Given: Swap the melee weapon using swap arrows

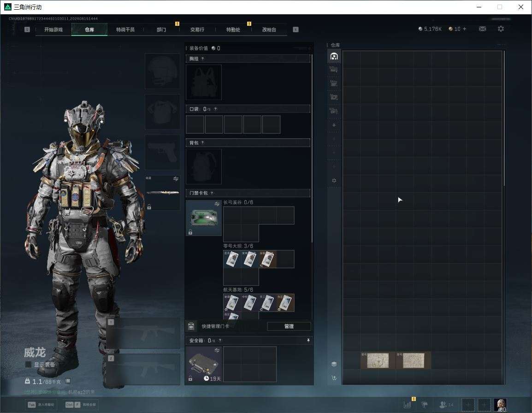Looking at the screenshot, I should [x=176, y=179].
